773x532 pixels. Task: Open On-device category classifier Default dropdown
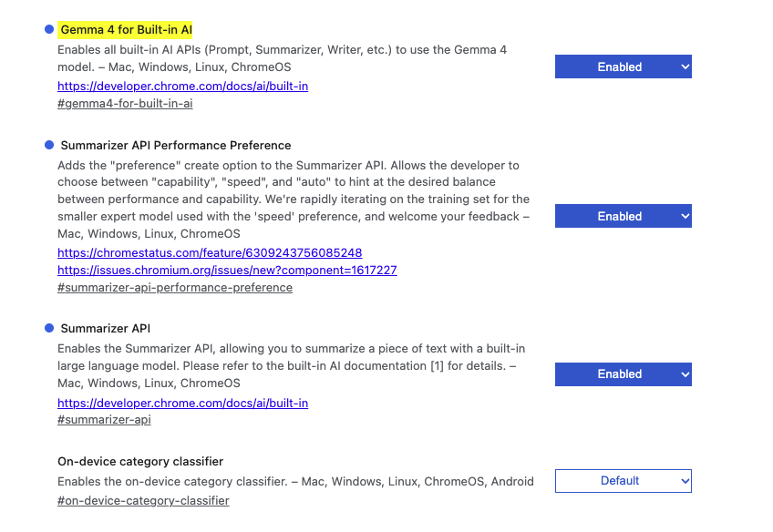tap(624, 481)
